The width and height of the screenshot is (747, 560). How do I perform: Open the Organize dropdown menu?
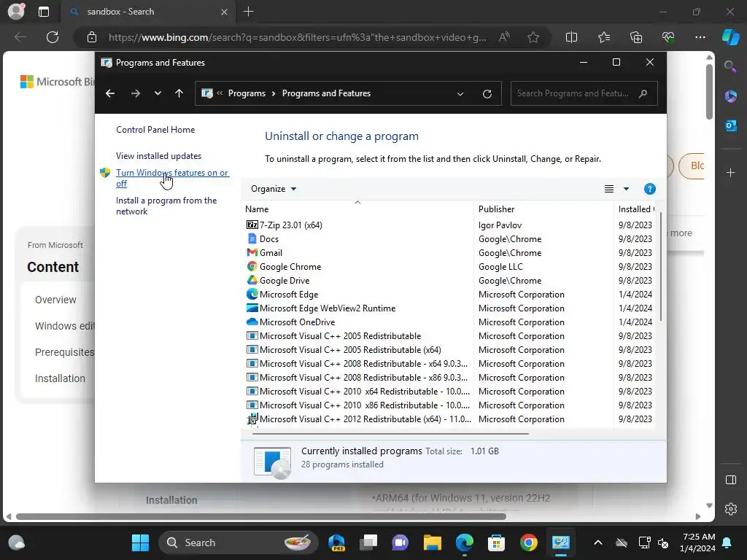(274, 189)
